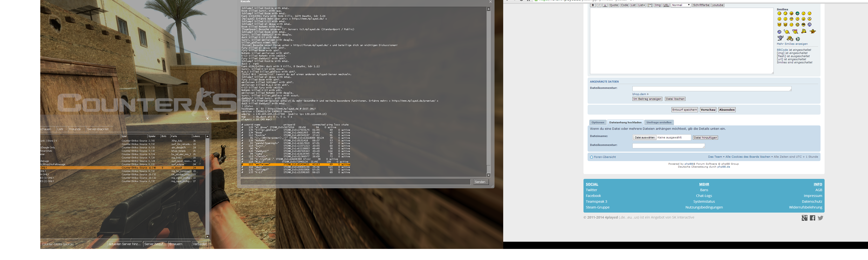Insert a Quote BBCode tag
Viewport: 868px width, 260px height.
[614, 5]
